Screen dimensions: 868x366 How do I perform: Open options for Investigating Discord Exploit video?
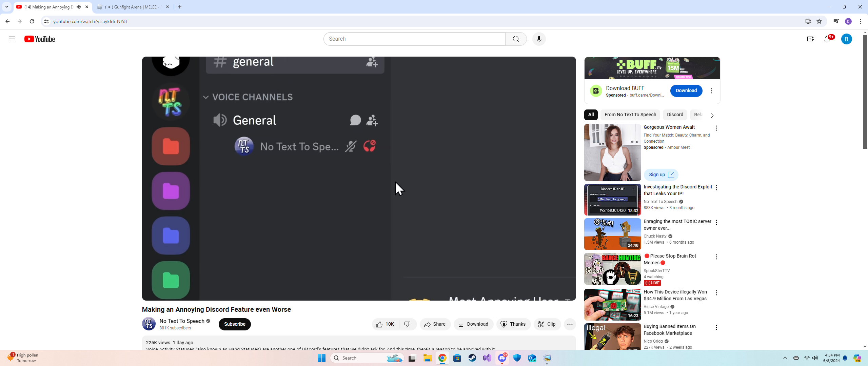[716, 188]
